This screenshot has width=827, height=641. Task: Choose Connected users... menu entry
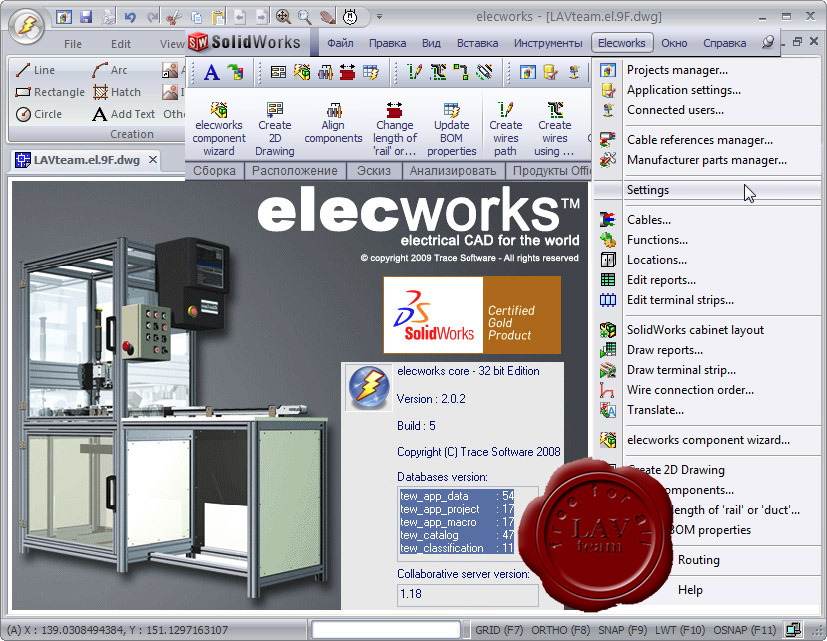pyautogui.click(x=707, y=110)
